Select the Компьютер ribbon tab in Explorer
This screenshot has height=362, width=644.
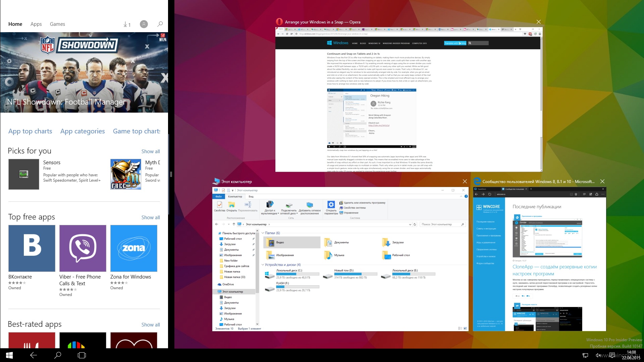pos(235,196)
